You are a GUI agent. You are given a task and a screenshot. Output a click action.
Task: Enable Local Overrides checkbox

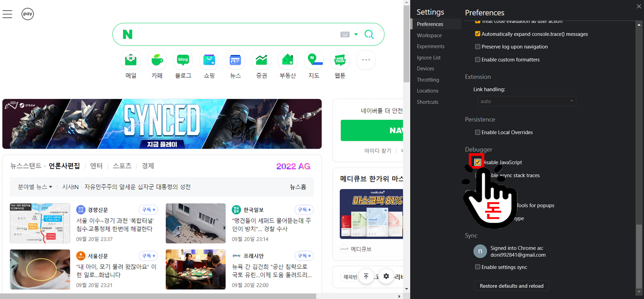point(478,132)
